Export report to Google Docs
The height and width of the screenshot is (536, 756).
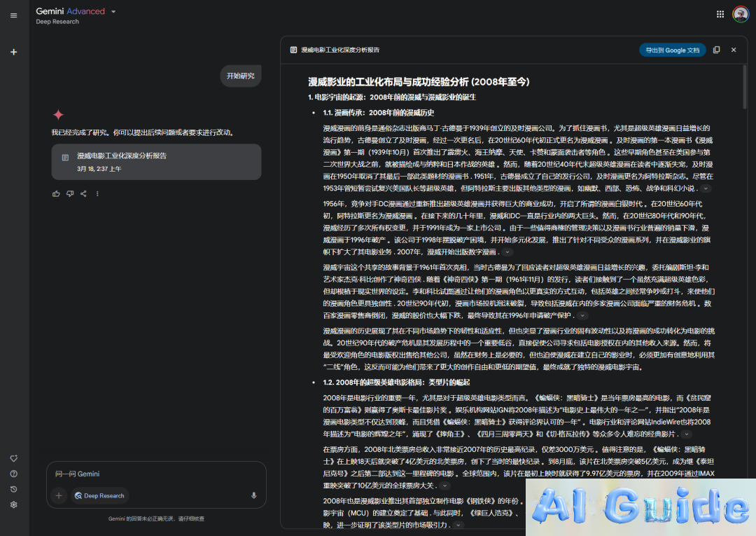point(672,50)
